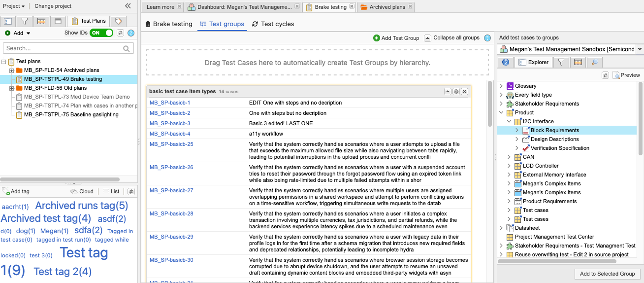
Task: Select the Archived runs tag(5) tag
Action: [82, 206]
